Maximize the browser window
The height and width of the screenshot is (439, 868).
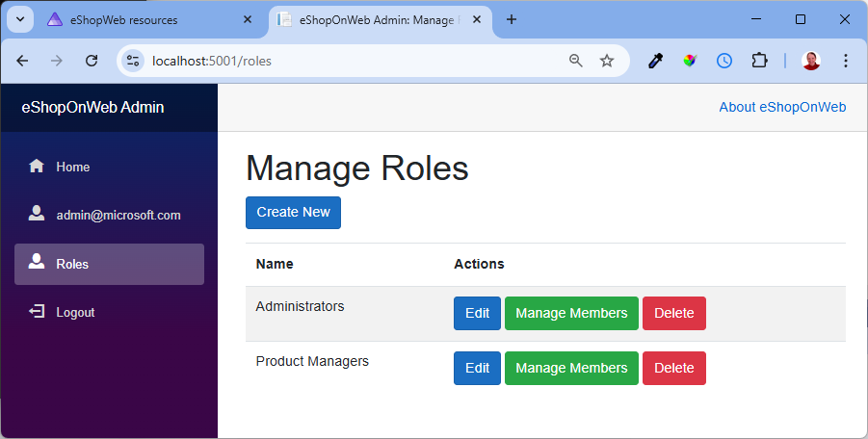tap(801, 19)
